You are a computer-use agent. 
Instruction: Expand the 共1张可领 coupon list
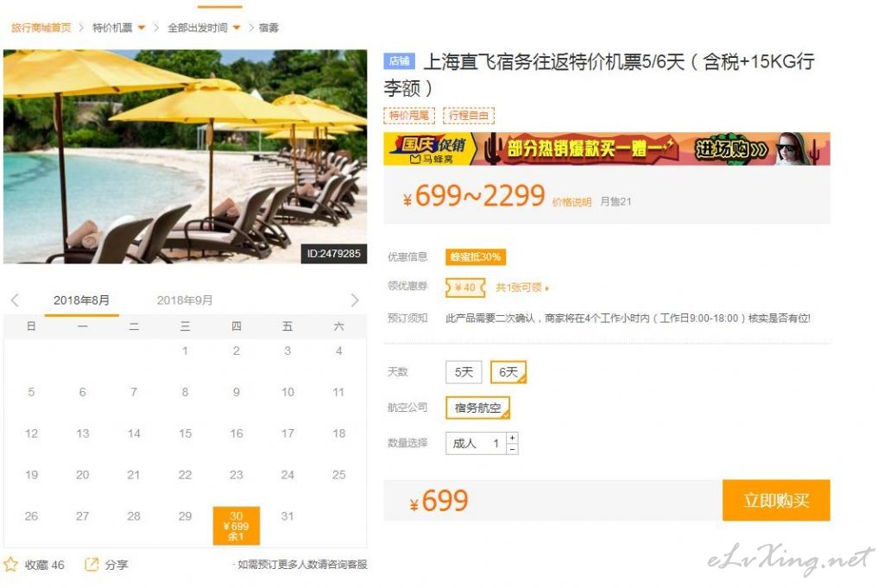(x=522, y=288)
